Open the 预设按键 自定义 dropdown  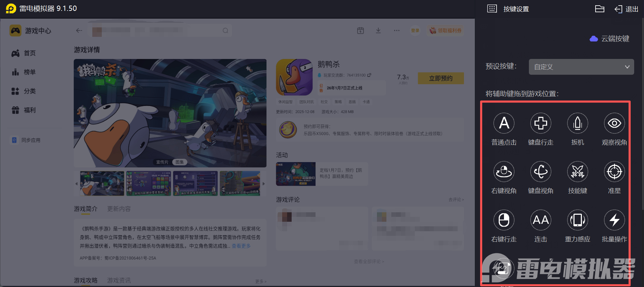[x=581, y=67]
